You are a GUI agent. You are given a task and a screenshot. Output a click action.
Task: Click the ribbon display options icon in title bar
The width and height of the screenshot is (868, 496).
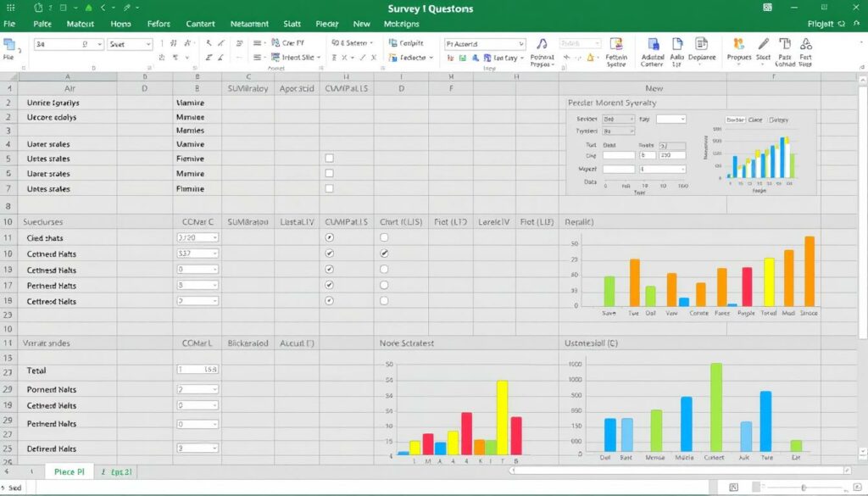pyautogui.click(x=767, y=7)
